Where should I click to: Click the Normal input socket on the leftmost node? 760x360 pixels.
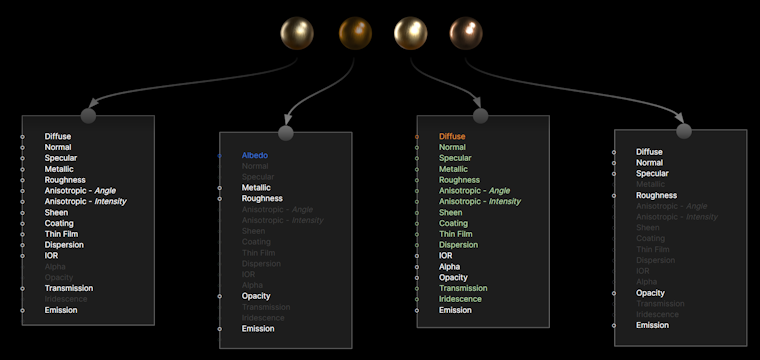pyautogui.click(x=22, y=147)
